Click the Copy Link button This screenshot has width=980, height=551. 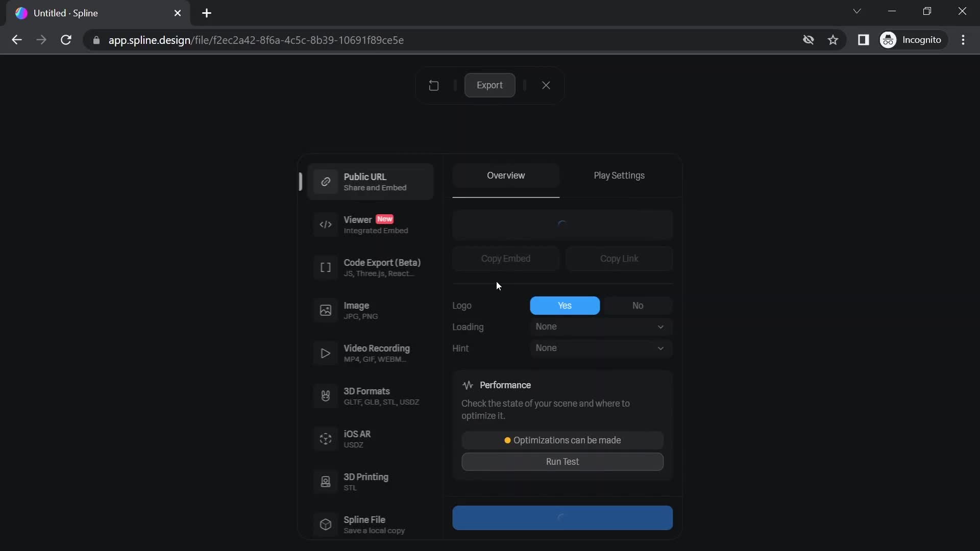coord(619,259)
